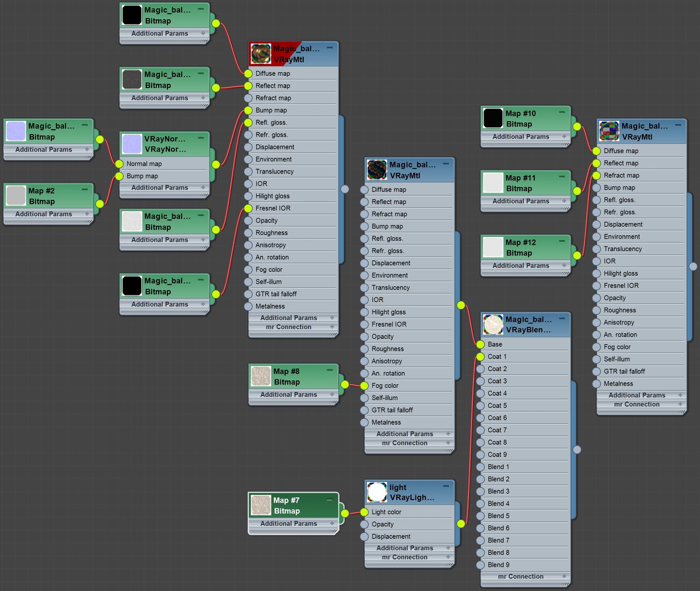Click the Map #10 output socket
This screenshot has width=700, height=591.
tap(577, 127)
